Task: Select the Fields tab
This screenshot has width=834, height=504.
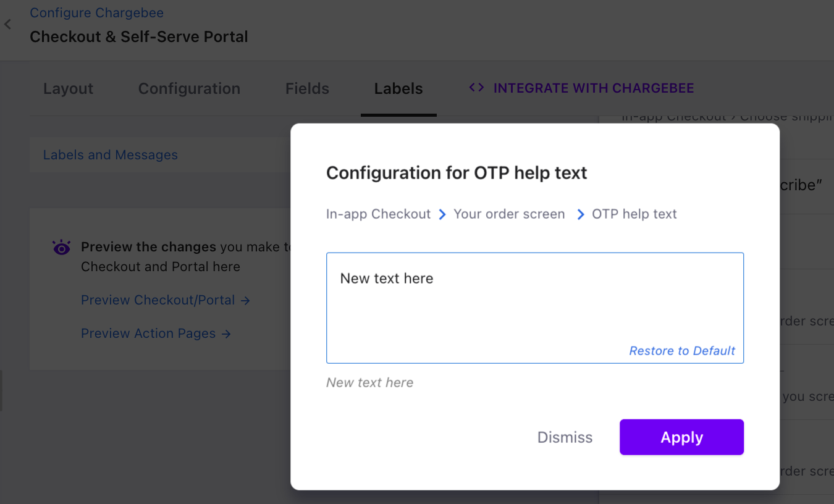Action: coord(307,89)
